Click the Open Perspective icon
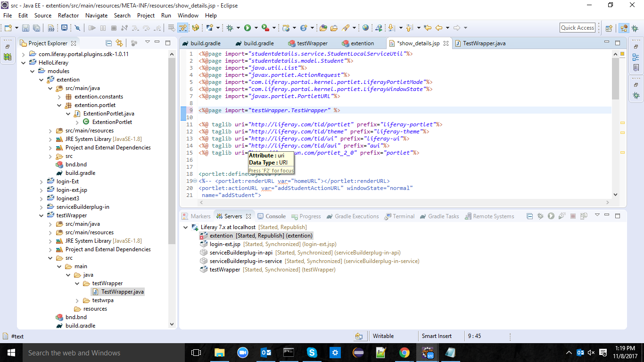Screen dimensions: 644x362 click(609, 28)
